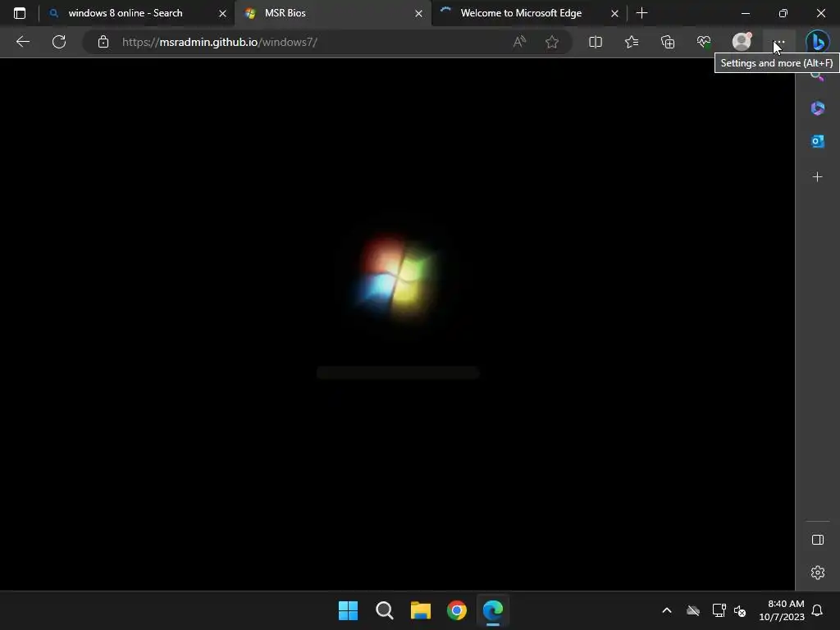This screenshot has width=840, height=630.
Task: Show hidden system tray icons
Action: (667, 610)
